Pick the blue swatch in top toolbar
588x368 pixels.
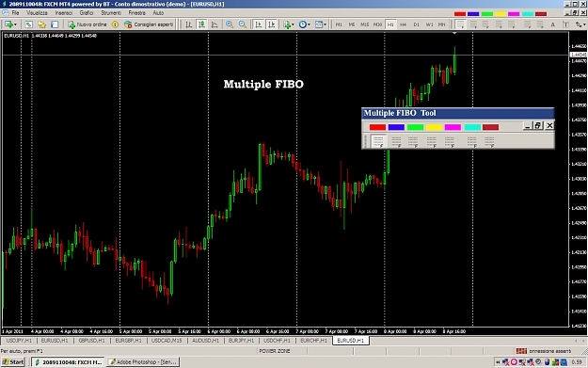tap(473, 14)
